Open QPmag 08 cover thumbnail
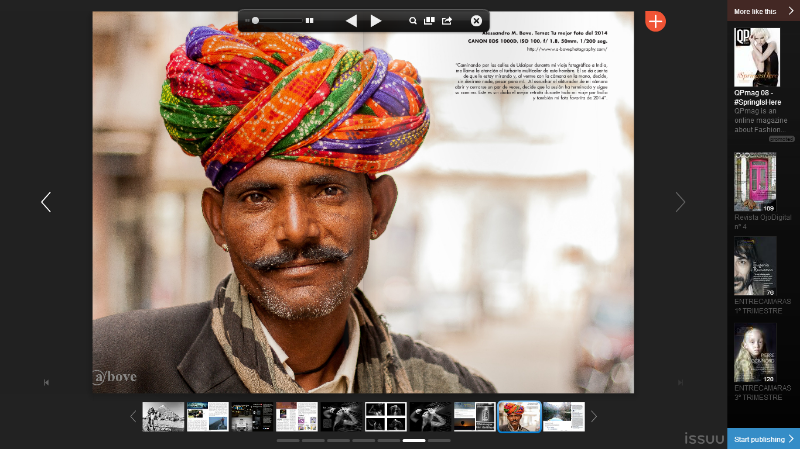The width and height of the screenshot is (800, 449). point(757,57)
